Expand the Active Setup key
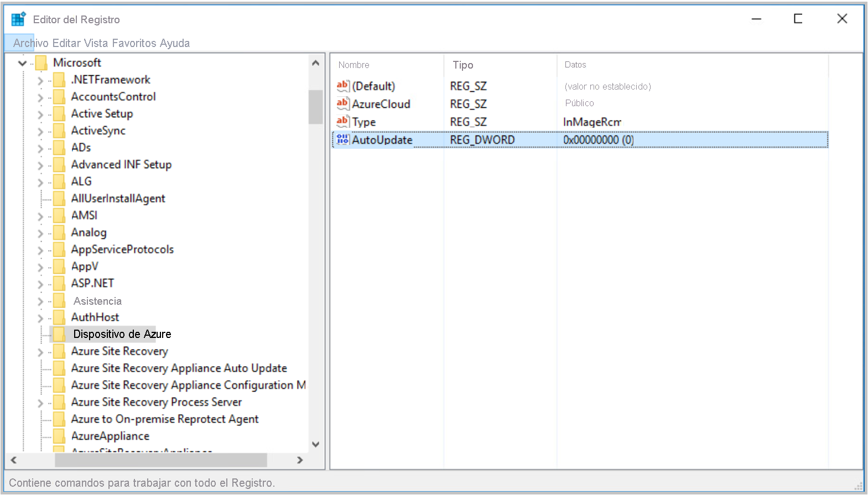 40,115
